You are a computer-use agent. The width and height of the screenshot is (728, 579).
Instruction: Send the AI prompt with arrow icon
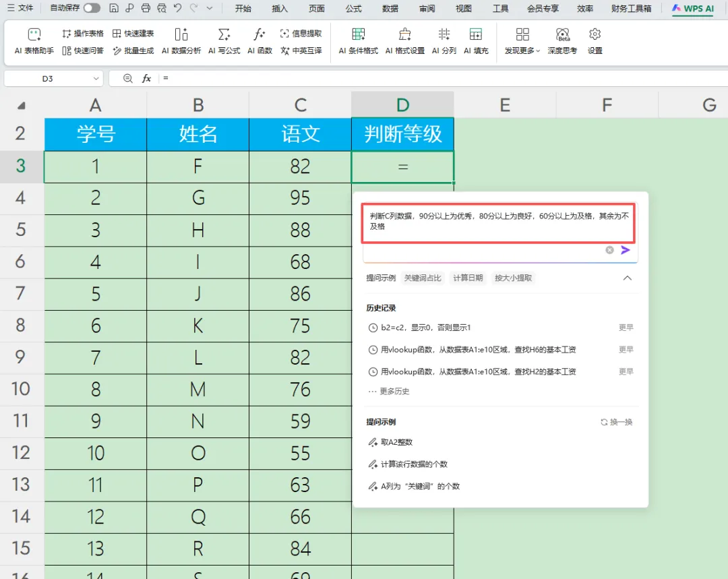(x=626, y=250)
